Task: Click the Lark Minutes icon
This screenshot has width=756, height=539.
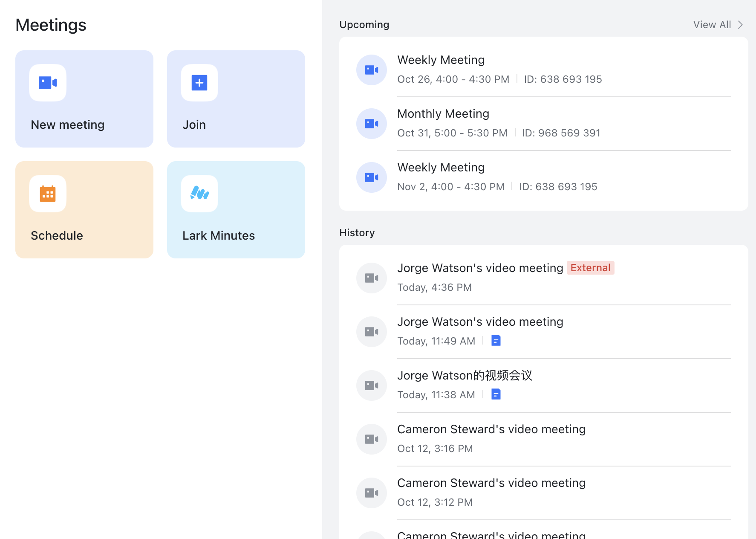Action: [x=199, y=194]
